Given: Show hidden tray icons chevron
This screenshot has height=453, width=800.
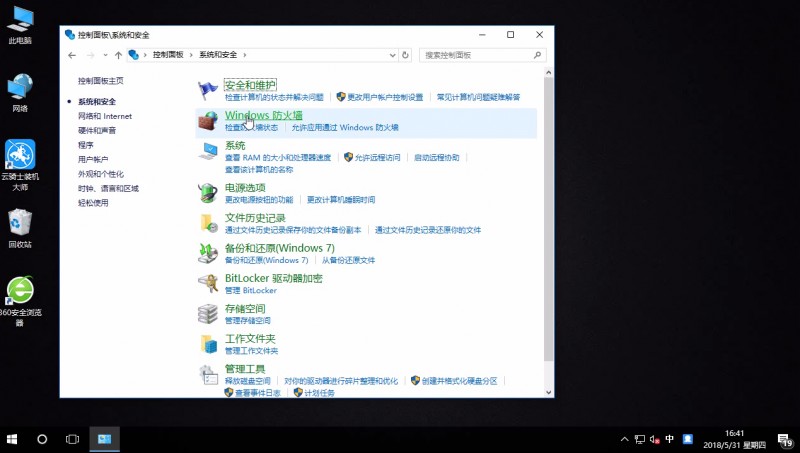Looking at the screenshot, I should (624, 439).
